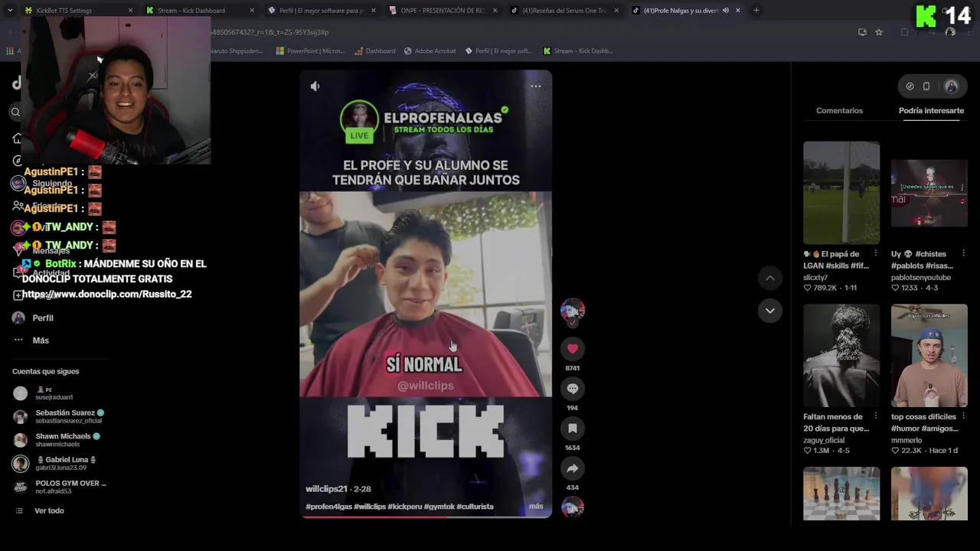The height and width of the screenshot is (551, 980).
Task: Like the video with the heart icon
Action: (572, 349)
